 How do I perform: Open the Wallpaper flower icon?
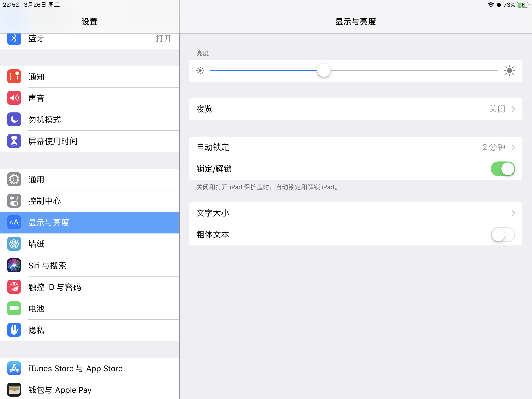(x=14, y=244)
